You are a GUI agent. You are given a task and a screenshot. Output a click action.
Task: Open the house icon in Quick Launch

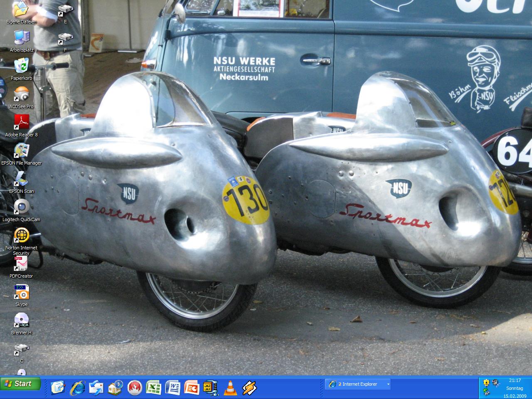tap(116, 388)
